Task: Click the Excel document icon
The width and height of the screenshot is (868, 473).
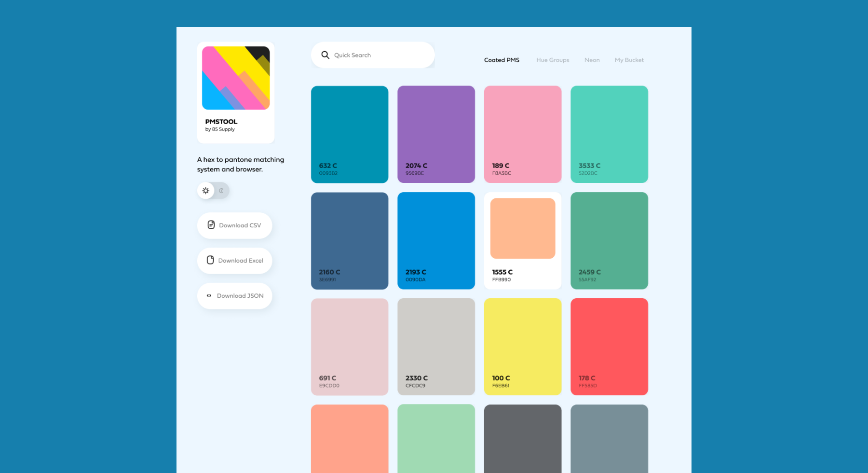Action: [210, 260]
